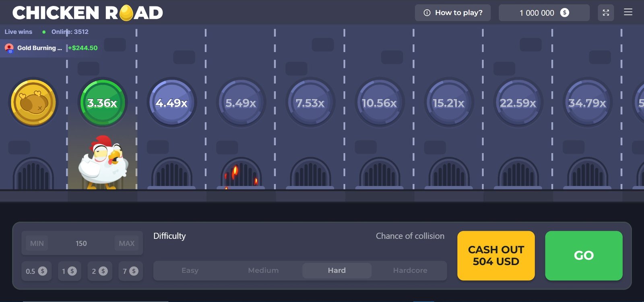This screenshot has height=302, width=644.
Task: Set bet to MIN
Action: point(37,243)
